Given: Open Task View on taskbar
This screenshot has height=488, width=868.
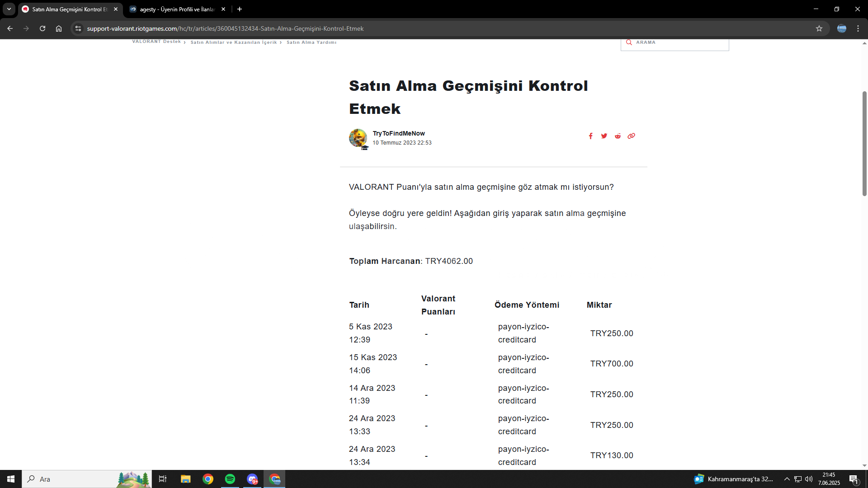Looking at the screenshot, I should pos(163,479).
